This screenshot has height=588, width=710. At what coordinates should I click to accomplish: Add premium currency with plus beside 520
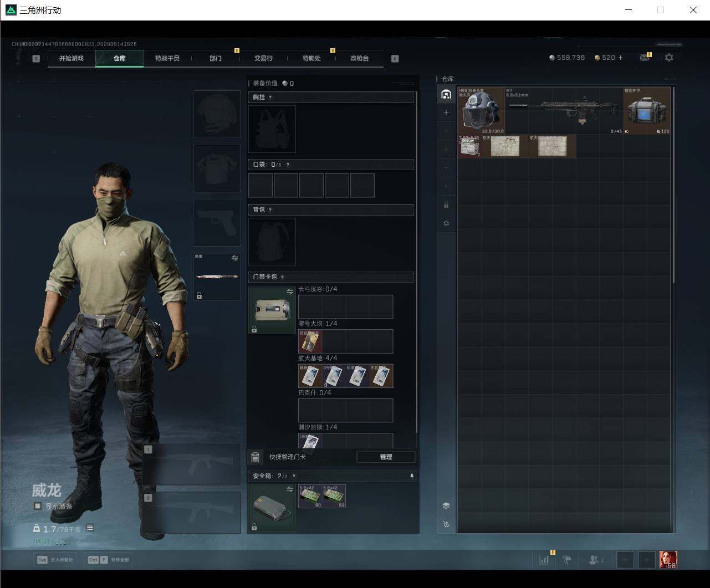[x=620, y=58]
